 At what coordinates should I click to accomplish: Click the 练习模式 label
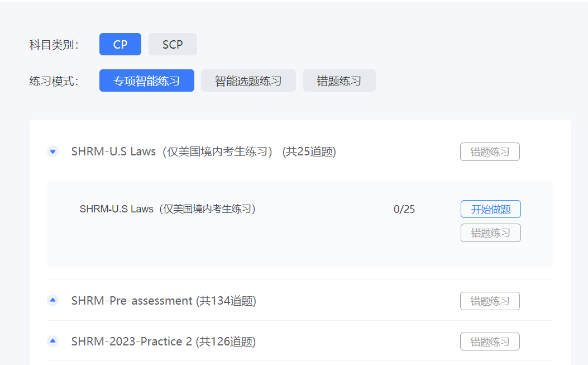coord(54,80)
